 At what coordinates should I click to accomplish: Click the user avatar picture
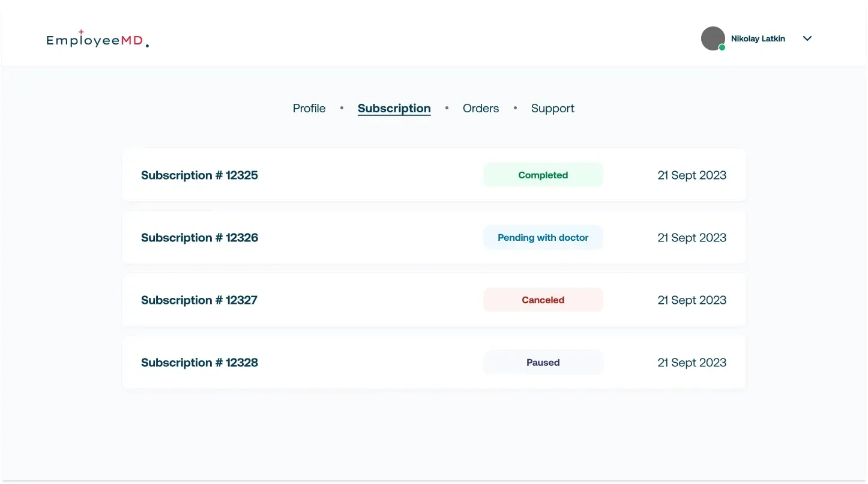tap(713, 38)
